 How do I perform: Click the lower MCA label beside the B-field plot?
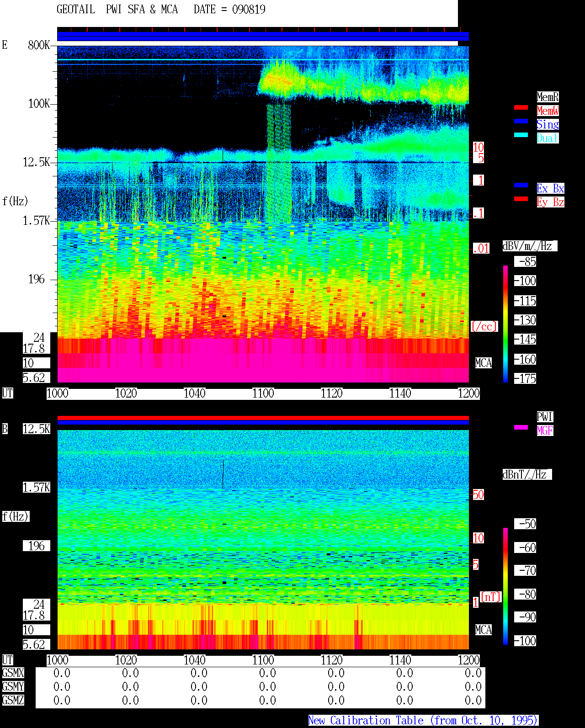pos(484,630)
